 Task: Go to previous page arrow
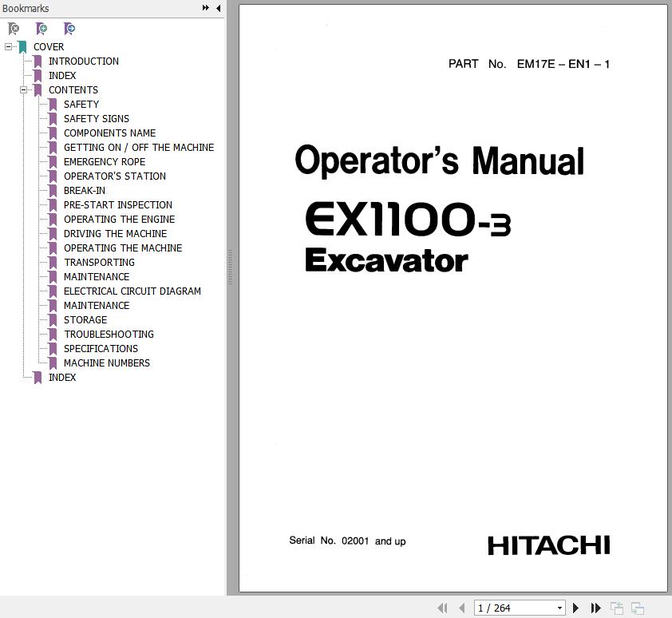pyautogui.click(x=462, y=608)
